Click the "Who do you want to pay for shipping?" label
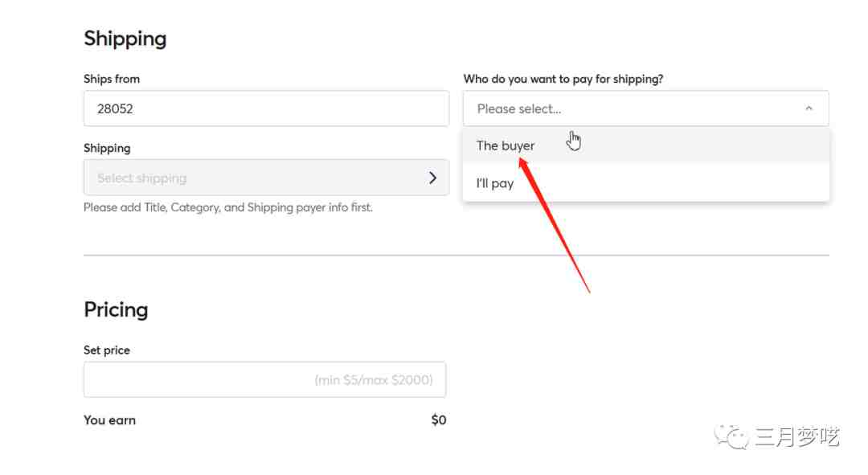The height and width of the screenshot is (475, 868). pyautogui.click(x=563, y=79)
